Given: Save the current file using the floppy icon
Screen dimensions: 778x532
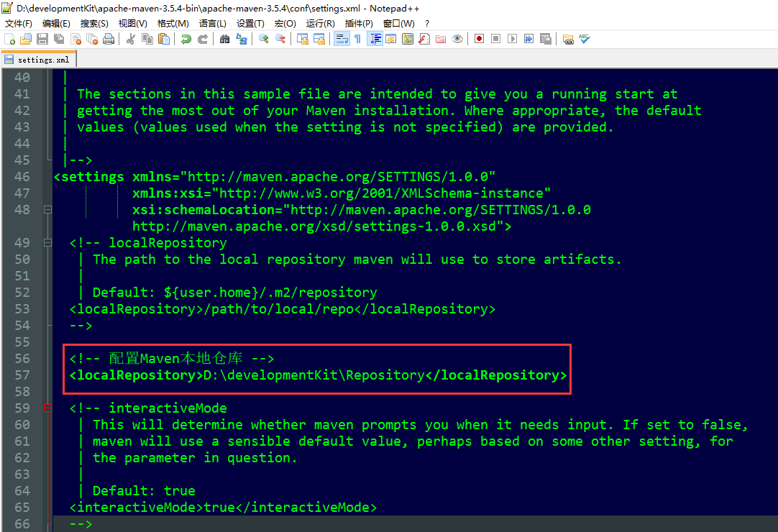Looking at the screenshot, I should coord(42,40).
